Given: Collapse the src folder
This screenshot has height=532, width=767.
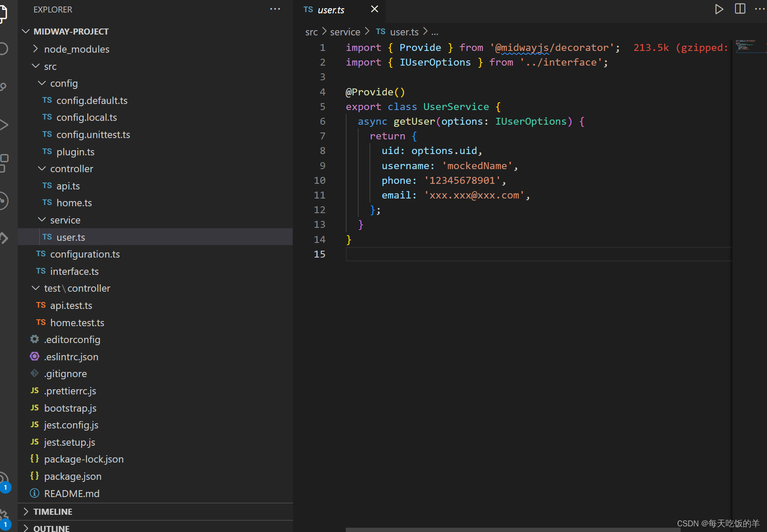Looking at the screenshot, I should pyautogui.click(x=35, y=66).
